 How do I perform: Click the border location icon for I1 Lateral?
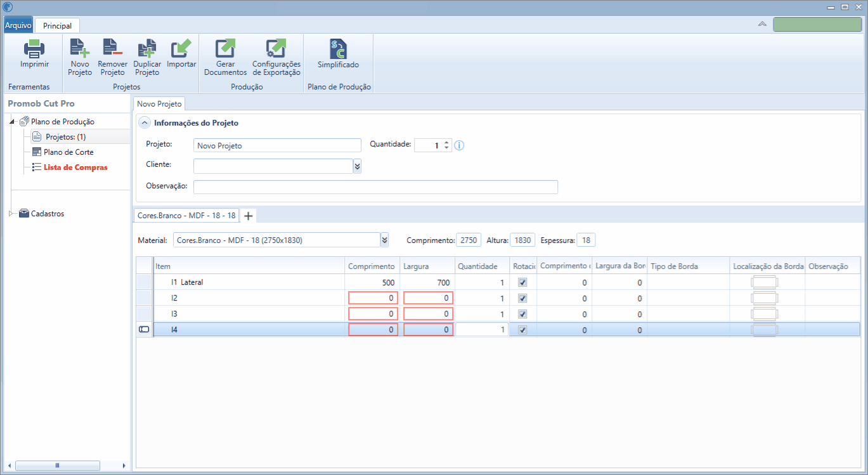765,282
